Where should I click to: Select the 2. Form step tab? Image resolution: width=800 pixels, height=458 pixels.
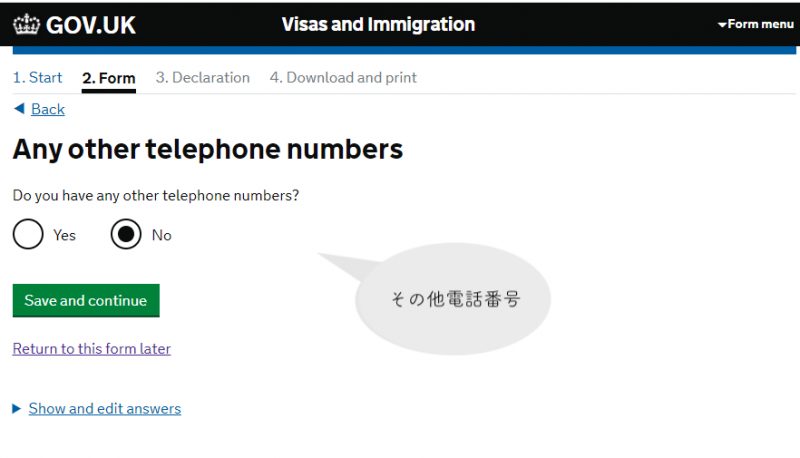pyautogui.click(x=109, y=78)
